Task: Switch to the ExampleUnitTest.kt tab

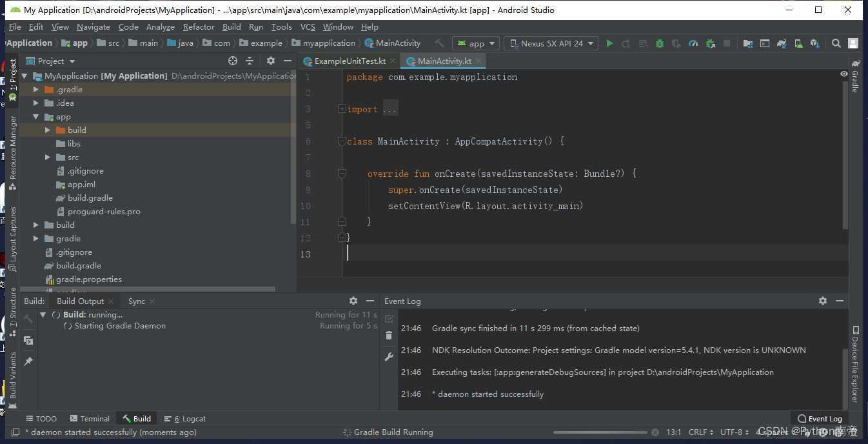Action: tap(350, 61)
